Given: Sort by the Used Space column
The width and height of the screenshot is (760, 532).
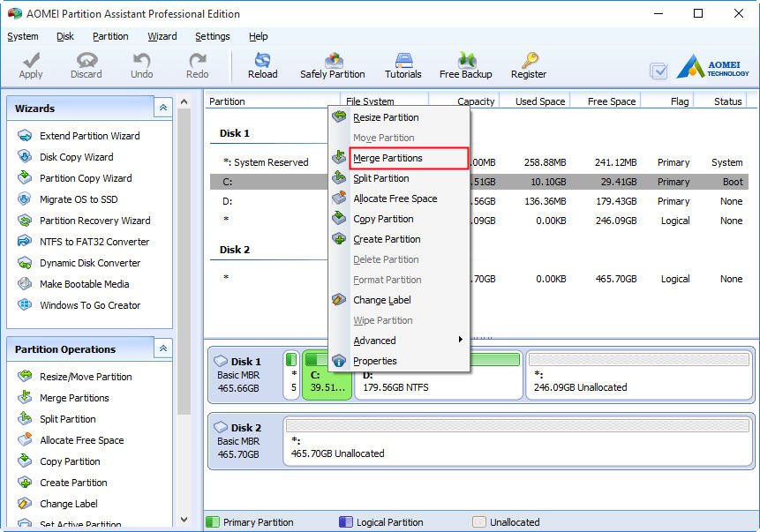Looking at the screenshot, I should 535,101.
